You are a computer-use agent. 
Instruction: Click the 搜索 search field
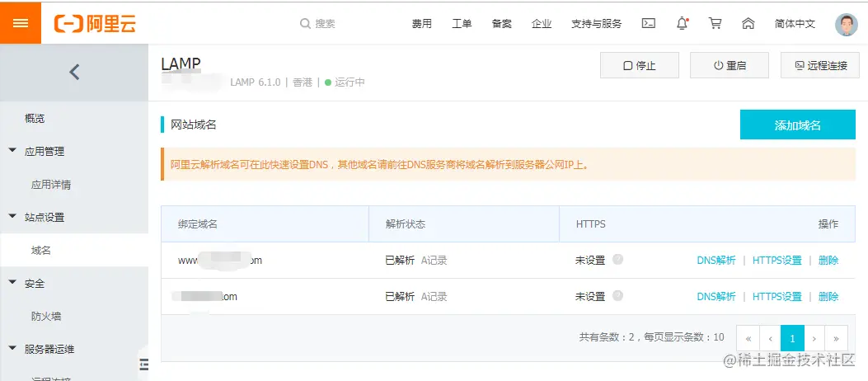tap(326, 24)
